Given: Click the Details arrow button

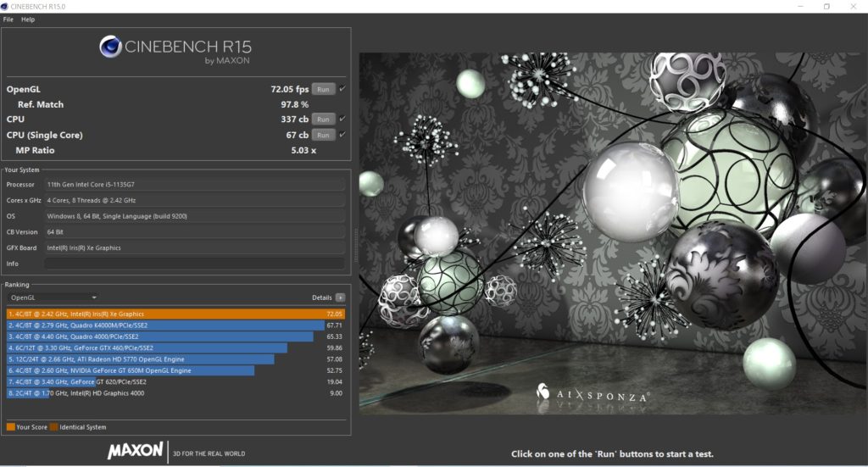Looking at the screenshot, I should point(340,297).
